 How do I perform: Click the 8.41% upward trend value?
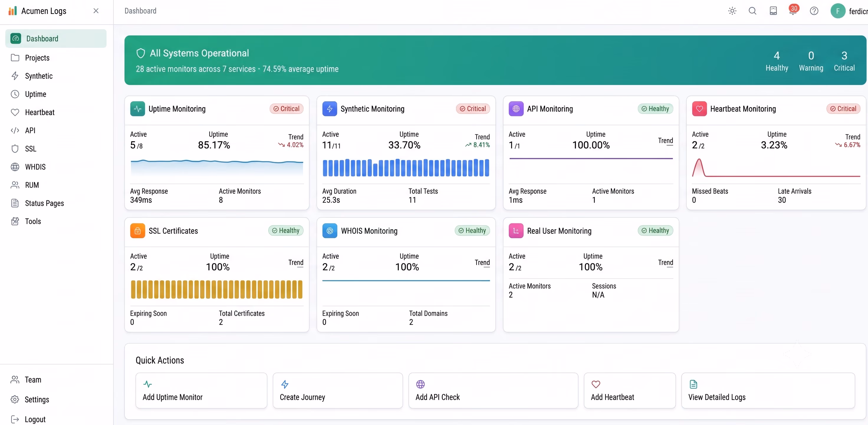477,145
